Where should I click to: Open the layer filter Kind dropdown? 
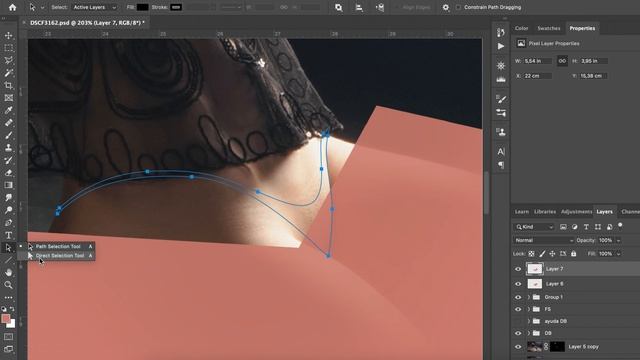tap(534, 227)
